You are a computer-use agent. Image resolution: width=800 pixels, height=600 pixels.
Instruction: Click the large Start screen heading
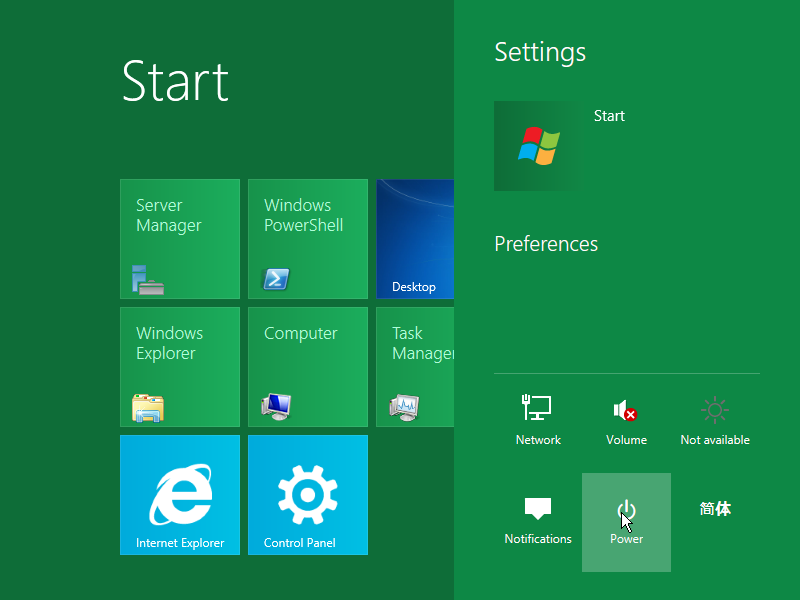tap(175, 81)
